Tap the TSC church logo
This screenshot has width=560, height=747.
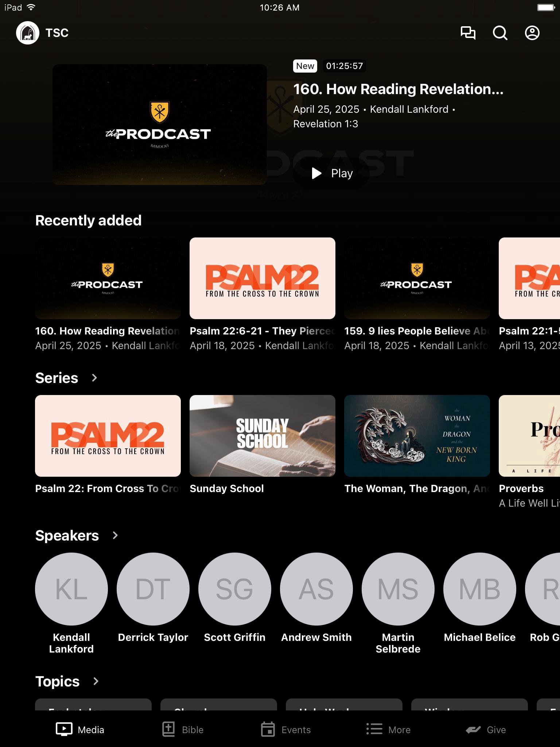[x=28, y=33]
